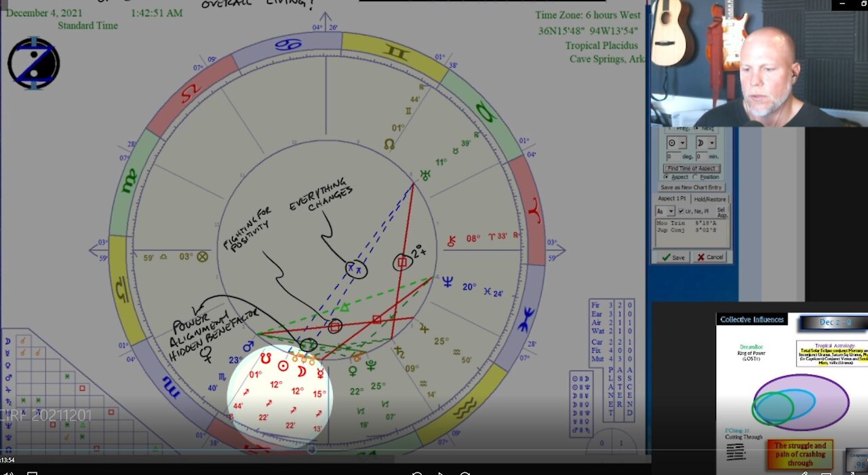The height and width of the screenshot is (475, 868).
Task: Click the Mars glyph at 23°
Action: pyautogui.click(x=249, y=345)
